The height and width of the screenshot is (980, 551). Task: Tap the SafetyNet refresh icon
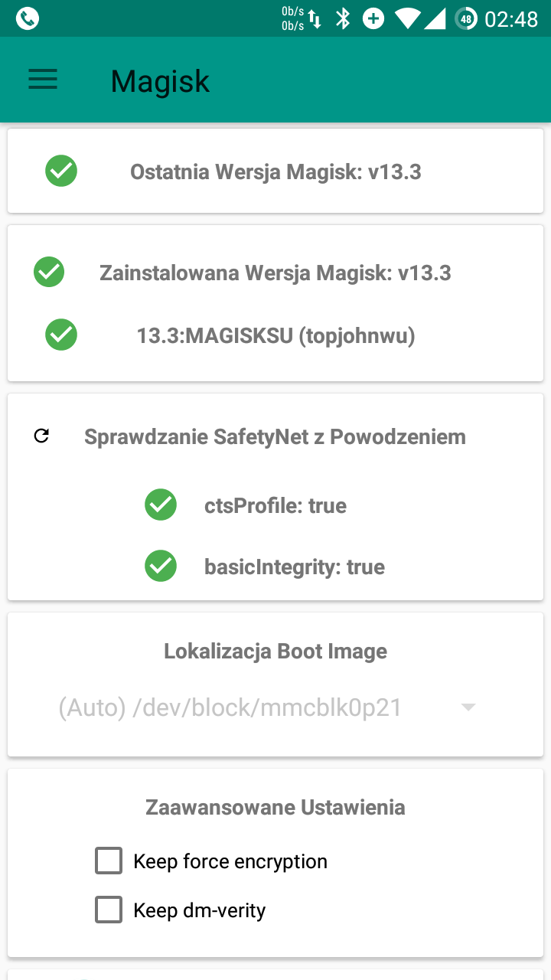click(x=42, y=436)
